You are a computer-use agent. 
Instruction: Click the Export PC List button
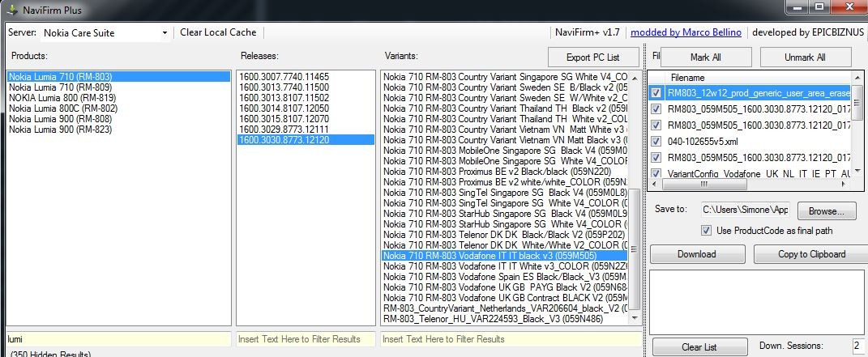tap(592, 57)
